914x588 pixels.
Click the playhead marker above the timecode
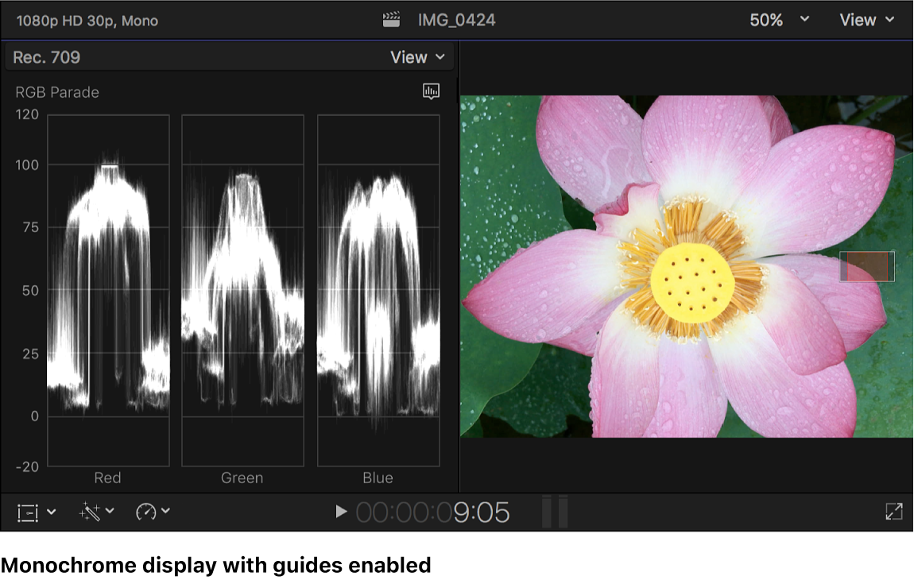(x=554, y=512)
